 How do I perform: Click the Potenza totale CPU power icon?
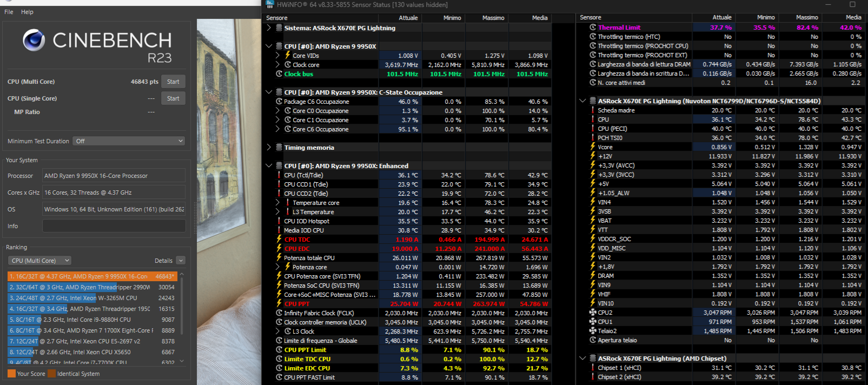coord(279,258)
